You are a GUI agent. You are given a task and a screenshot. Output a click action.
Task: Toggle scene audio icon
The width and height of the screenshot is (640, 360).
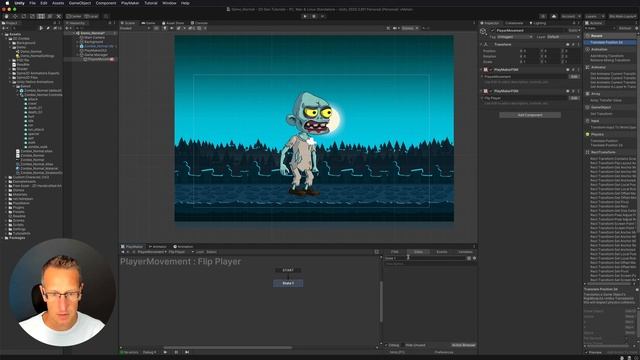click(x=171, y=28)
